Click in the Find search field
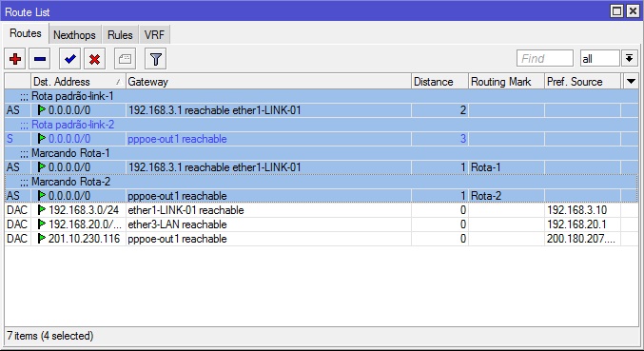The image size is (644, 351). [x=545, y=58]
